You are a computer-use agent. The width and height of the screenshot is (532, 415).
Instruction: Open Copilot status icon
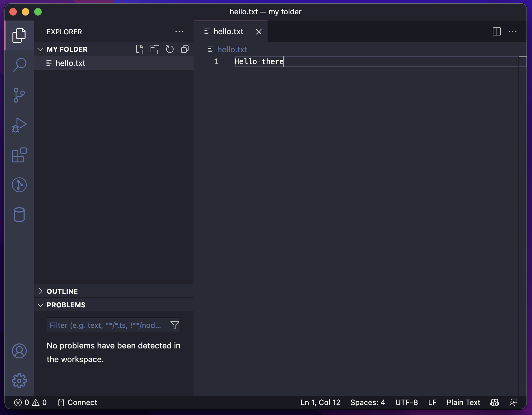pyautogui.click(x=495, y=403)
